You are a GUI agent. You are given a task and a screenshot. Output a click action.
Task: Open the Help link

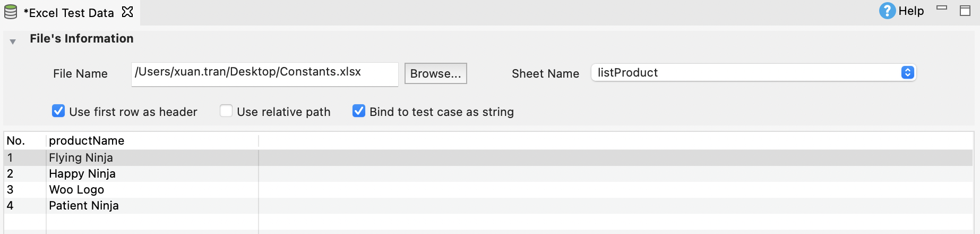tap(911, 11)
